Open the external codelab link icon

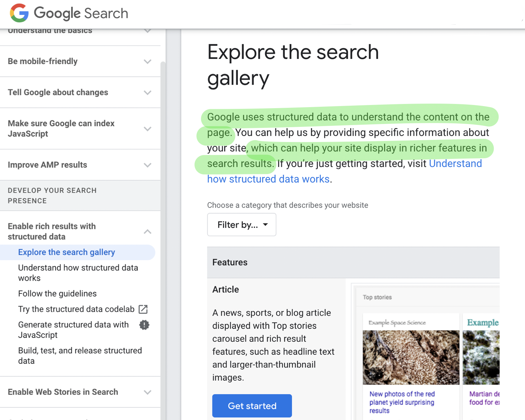point(143,309)
